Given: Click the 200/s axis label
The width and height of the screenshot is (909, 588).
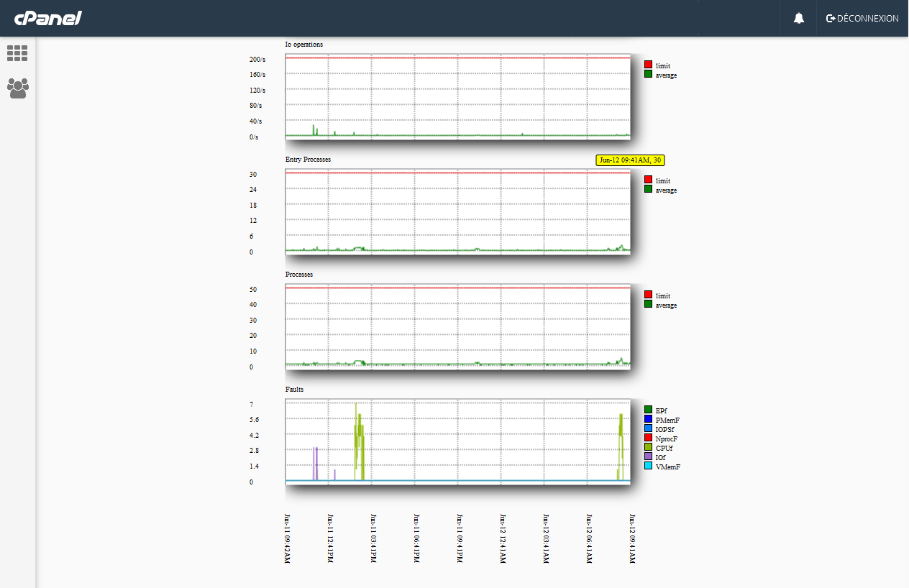Looking at the screenshot, I should (257, 59).
